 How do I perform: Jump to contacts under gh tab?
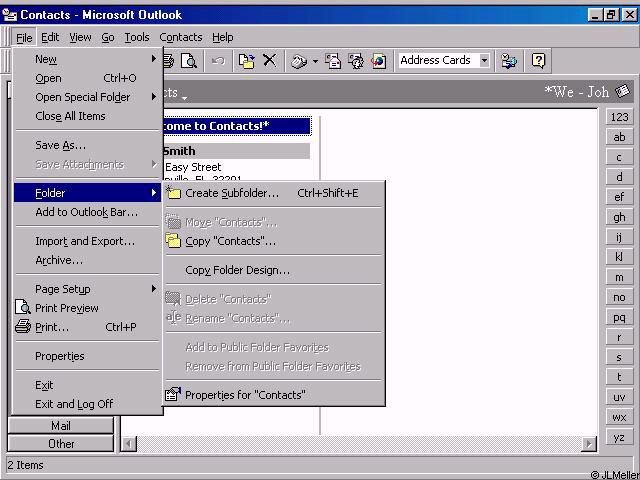[x=619, y=217]
